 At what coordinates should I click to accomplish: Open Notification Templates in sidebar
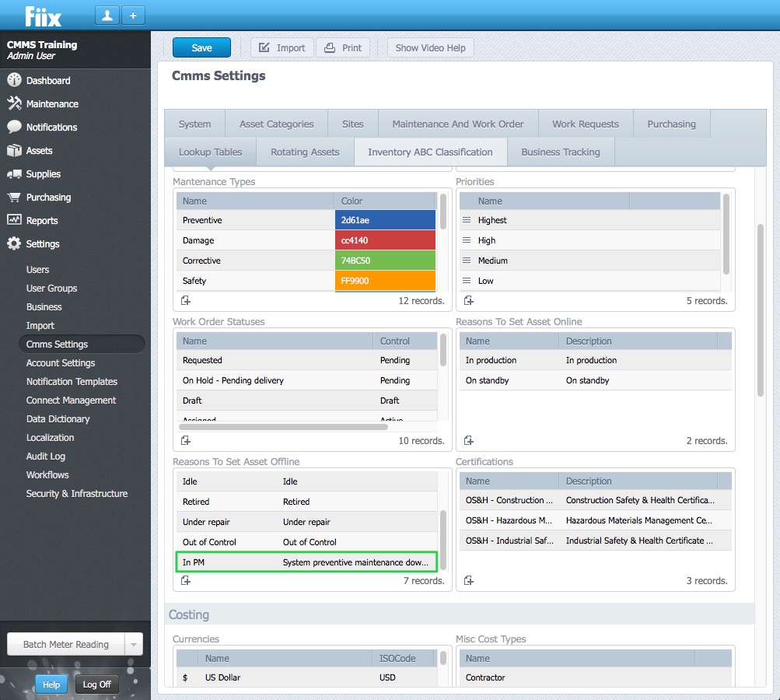[72, 382]
